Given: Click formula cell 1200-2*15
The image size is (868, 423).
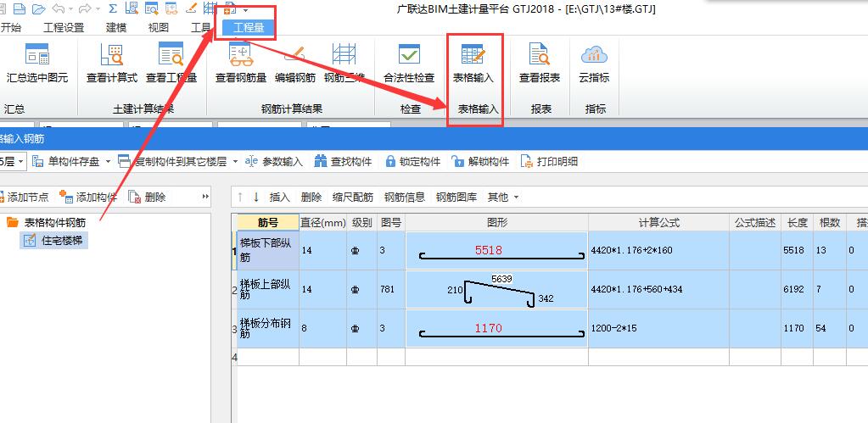Looking at the screenshot, I should coord(658,328).
